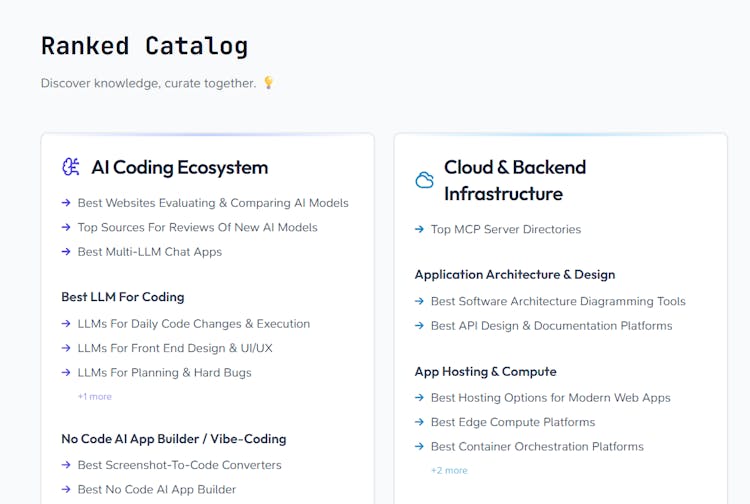Click the lightbulb emoji after the tagline
The height and width of the screenshot is (504, 750).
[x=268, y=83]
